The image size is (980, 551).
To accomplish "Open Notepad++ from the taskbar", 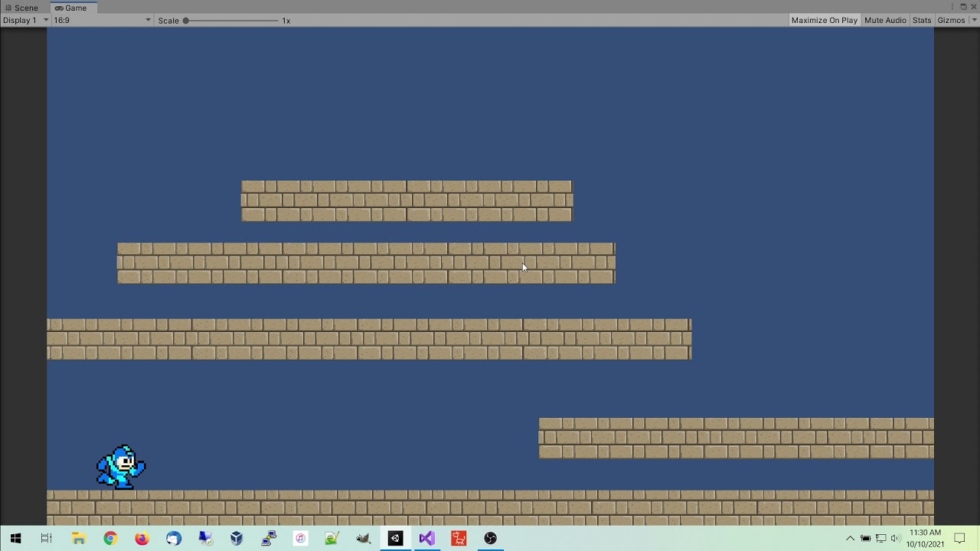I will [x=332, y=539].
